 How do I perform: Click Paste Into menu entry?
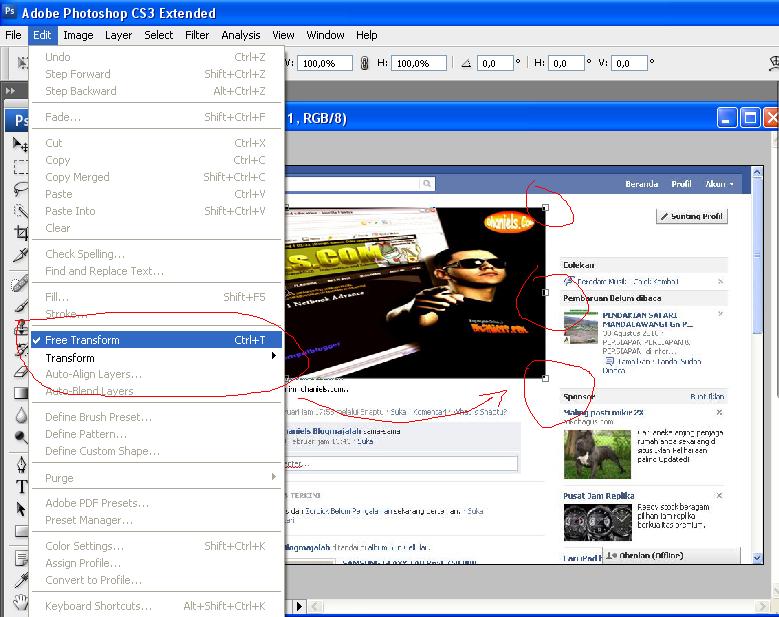[x=156, y=211]
